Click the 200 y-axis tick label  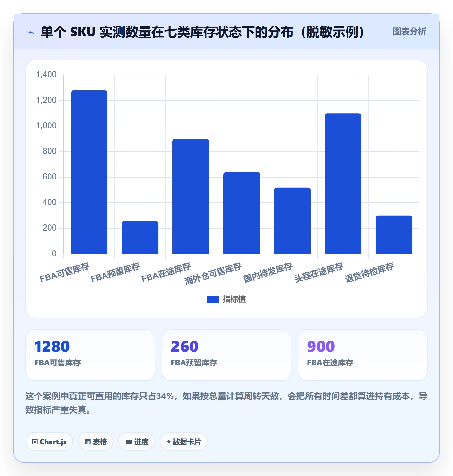coord(50,228)
